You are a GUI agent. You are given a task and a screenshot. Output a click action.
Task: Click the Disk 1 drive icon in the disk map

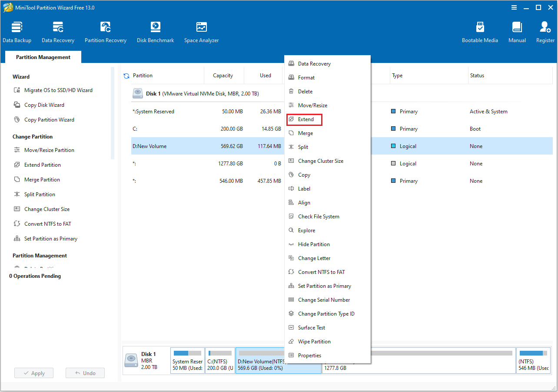131,360
